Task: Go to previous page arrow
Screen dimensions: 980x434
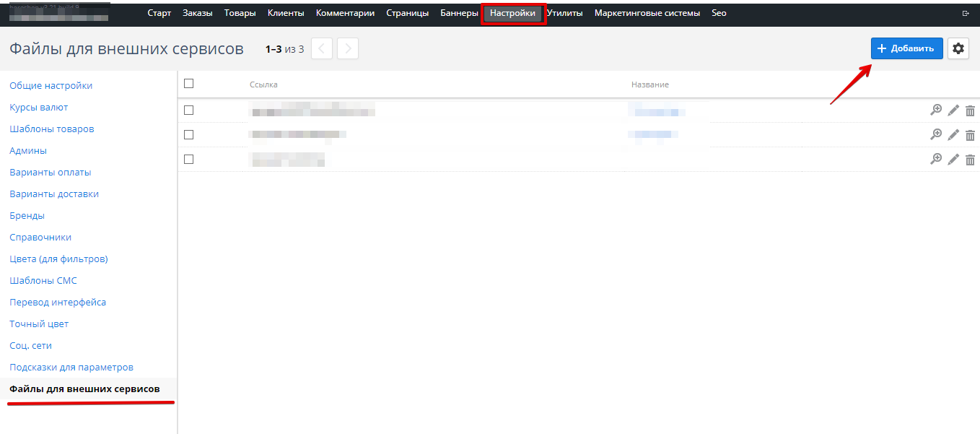Action: 322,48
